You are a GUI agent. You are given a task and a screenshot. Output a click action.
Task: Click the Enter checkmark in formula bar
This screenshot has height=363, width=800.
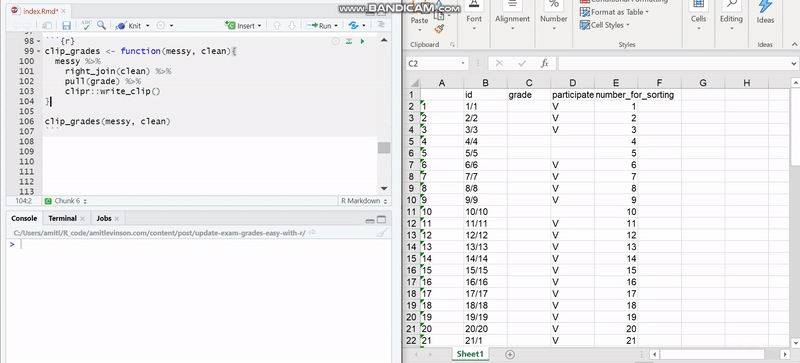coord(522,63)
